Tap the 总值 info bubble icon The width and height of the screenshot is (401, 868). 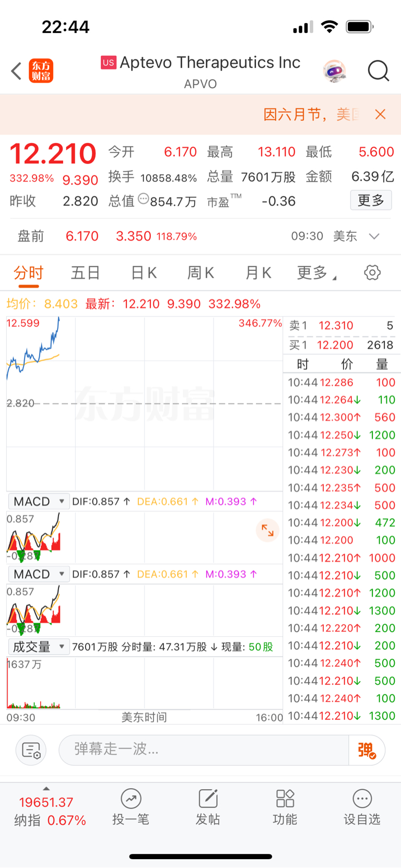[143, 199]
